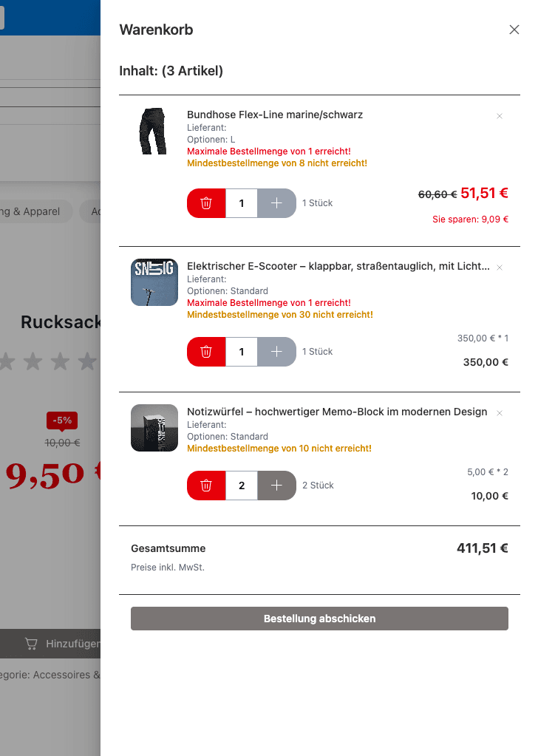Delete Bundhose Flex-Line using trash icon

click(206, 203)
